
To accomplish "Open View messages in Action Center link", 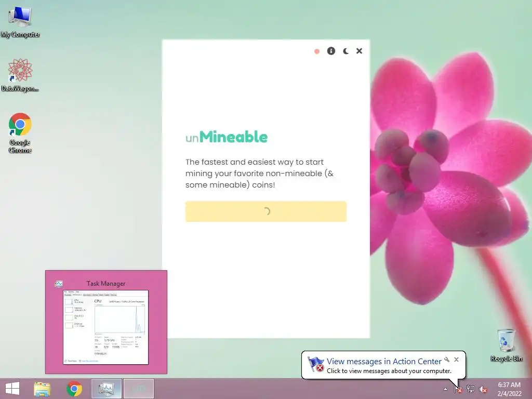I will click(x=384, y=362).
